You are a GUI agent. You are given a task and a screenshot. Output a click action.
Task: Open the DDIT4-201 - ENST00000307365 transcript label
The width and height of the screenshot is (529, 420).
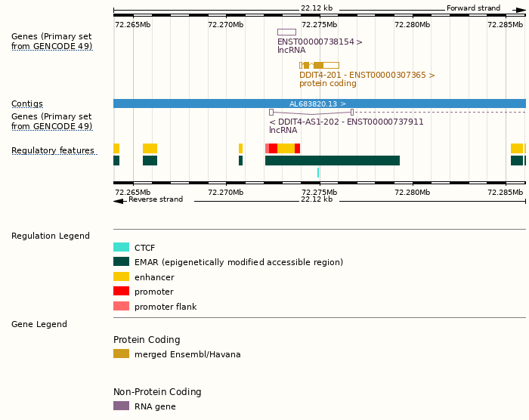click(367, 76)
